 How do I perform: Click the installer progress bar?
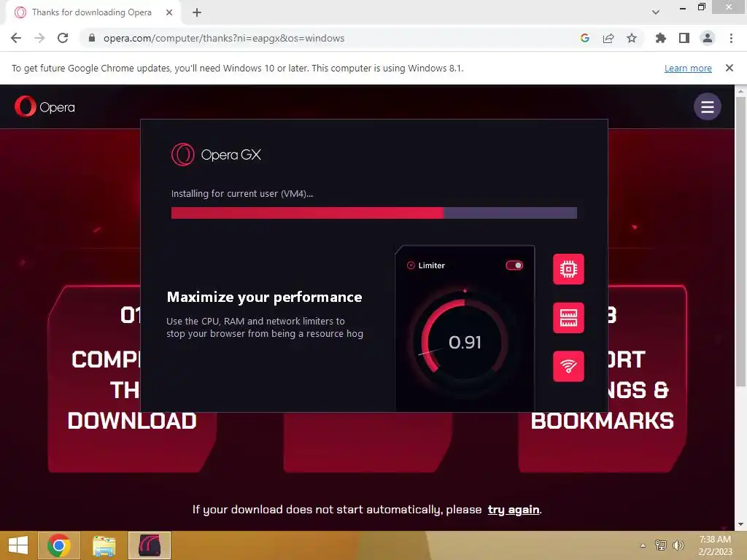(x=374, y=213)
